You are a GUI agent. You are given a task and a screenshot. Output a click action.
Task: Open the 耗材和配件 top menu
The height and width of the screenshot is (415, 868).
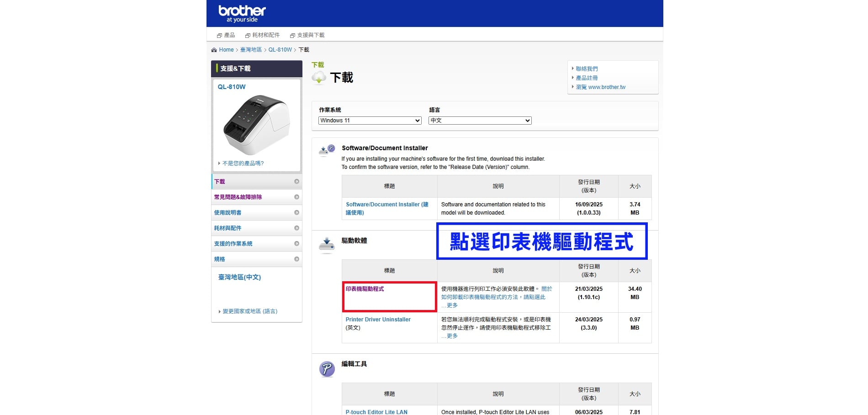click(x=266, y=35)
